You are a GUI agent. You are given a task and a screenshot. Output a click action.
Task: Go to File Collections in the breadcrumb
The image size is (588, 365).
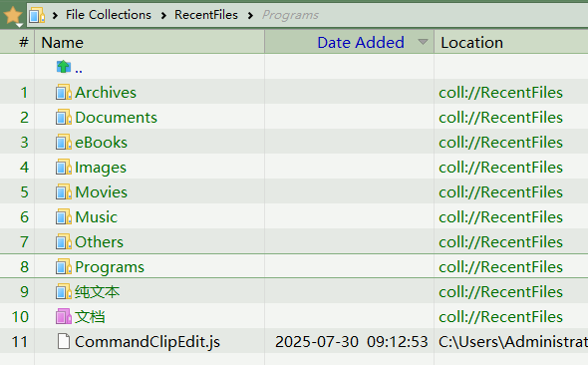pos(109,15)
